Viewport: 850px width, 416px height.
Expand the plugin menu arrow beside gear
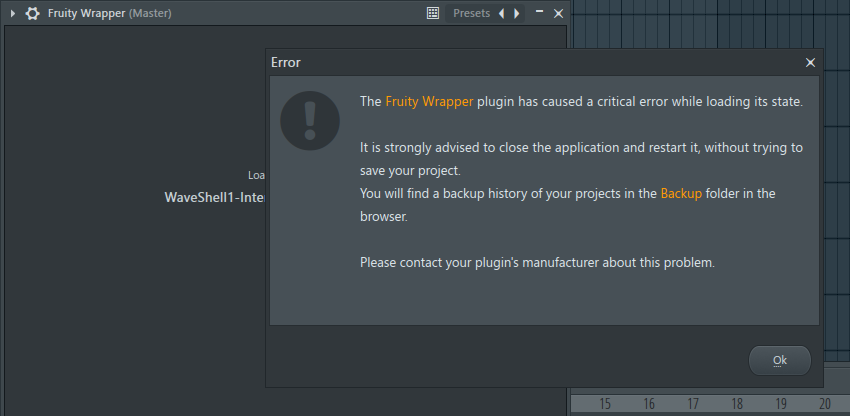click(x=13, y=14)
